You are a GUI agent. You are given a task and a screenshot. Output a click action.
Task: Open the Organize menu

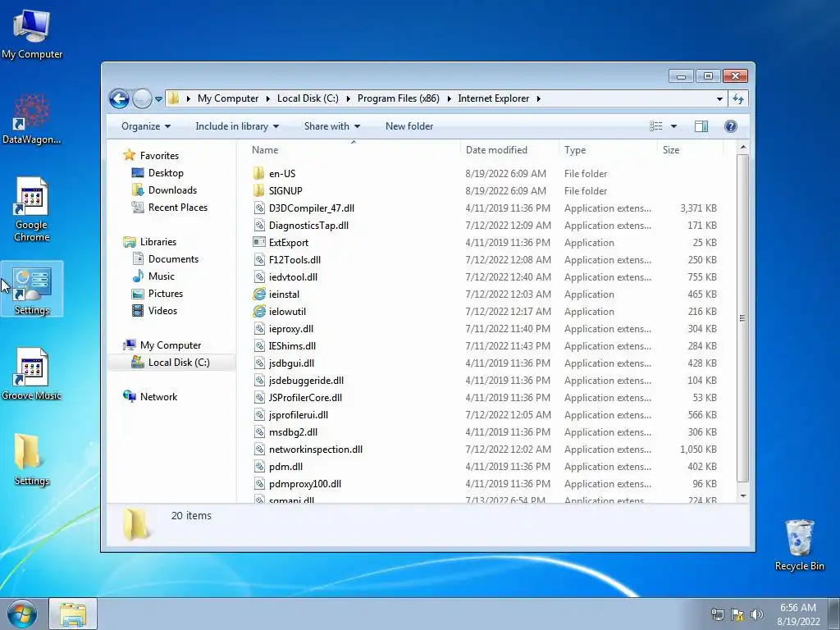point(146,126)
